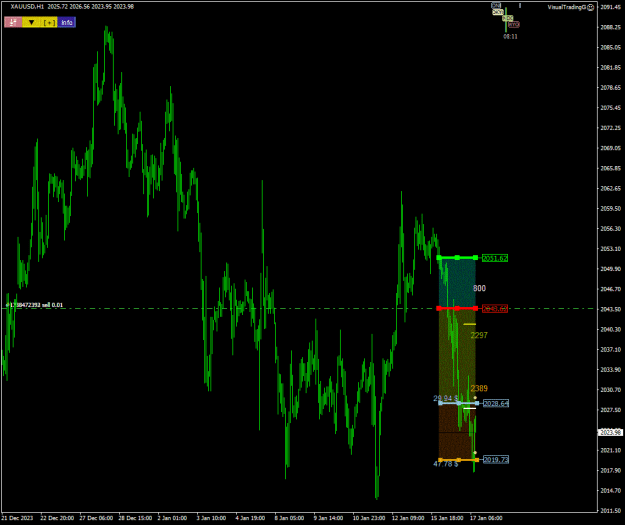Viewport: 625px width, 525px height.
Task: Click the yellow [+] expand button
Action: (x=49, y=22)
